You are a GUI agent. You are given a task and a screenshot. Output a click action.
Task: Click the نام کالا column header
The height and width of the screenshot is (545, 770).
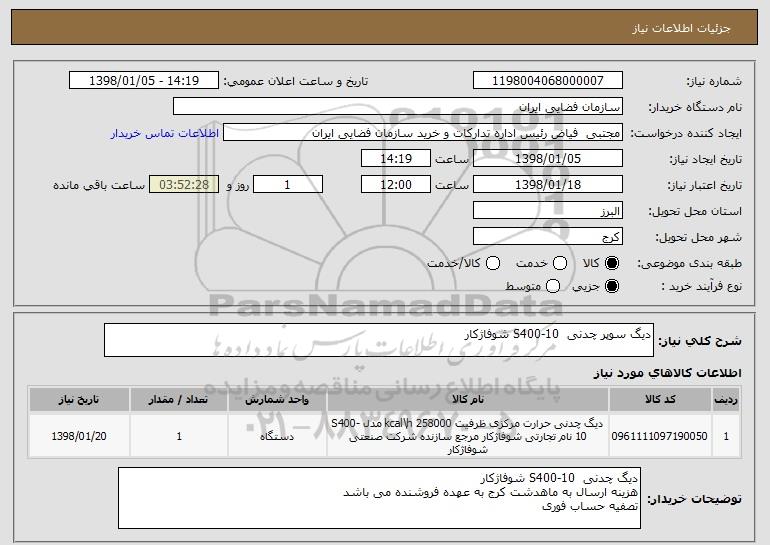pos(468,400)
